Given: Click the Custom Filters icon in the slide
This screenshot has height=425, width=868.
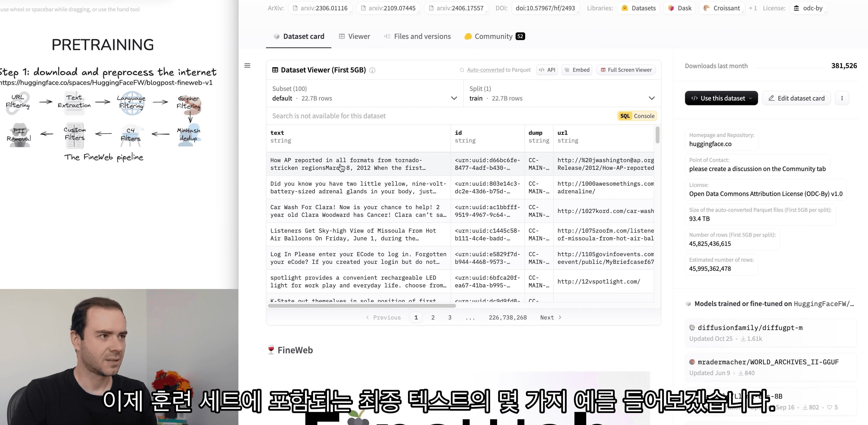Looking at the screenshot, I should click(x=74, y=135).
